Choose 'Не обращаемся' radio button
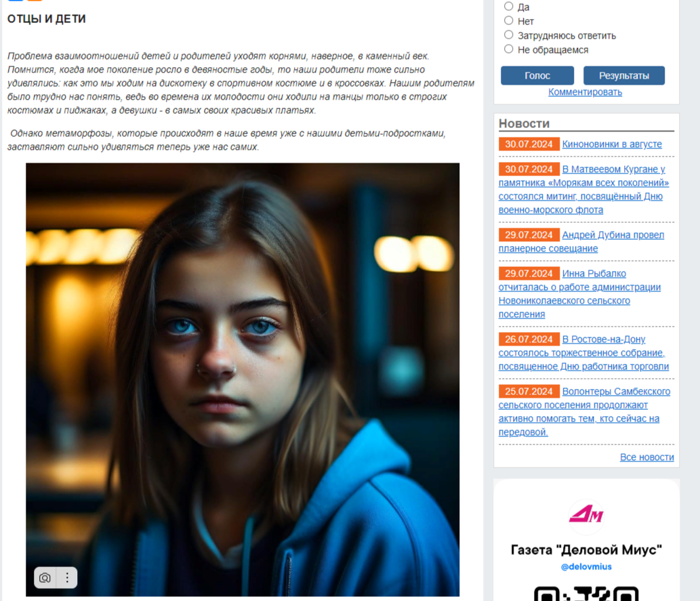Screen dimensions: 700x601 click(508, 49)
